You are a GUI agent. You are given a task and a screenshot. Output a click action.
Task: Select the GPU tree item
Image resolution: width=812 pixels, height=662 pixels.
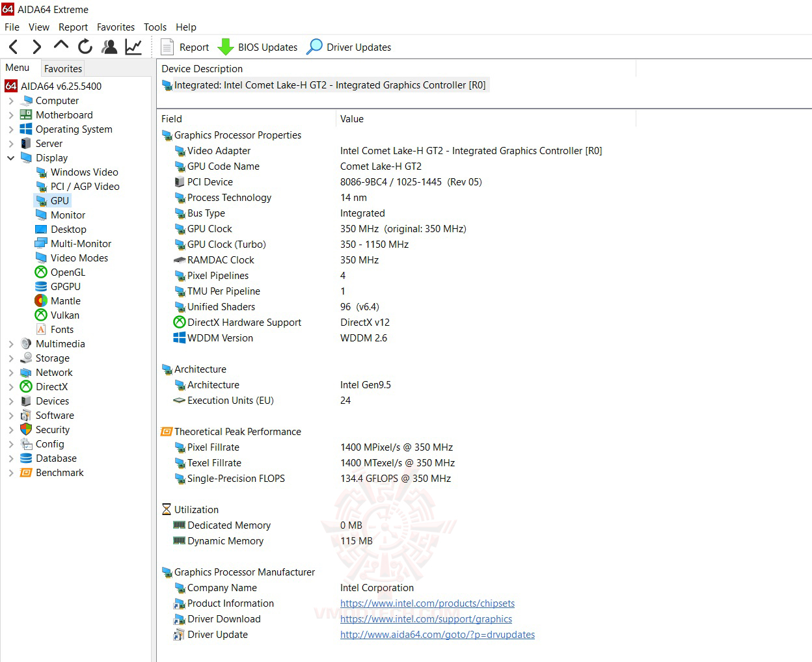coord(52,201)
